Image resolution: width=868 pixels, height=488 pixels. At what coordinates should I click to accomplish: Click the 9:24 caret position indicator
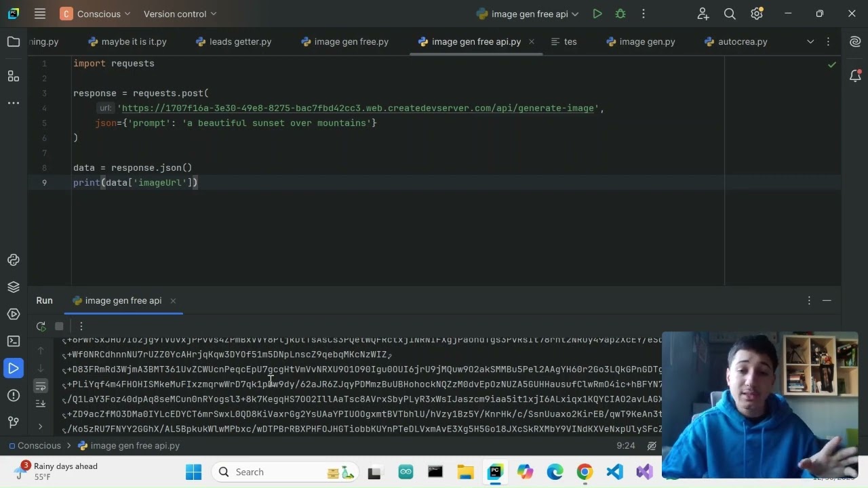coord(626,446)
